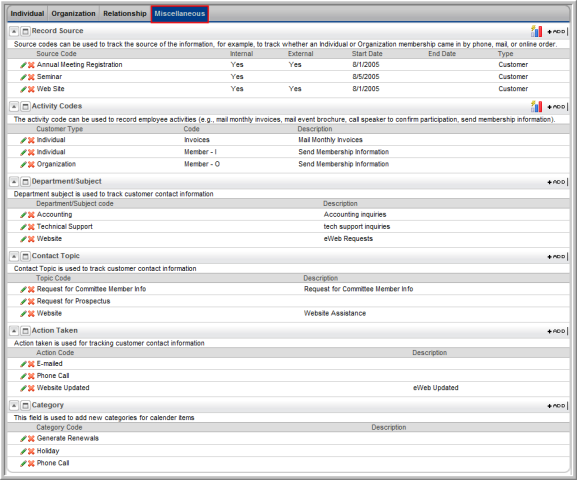Viewport: 577px width, 480px height.
Task: Delete the Holiday category code
Action: click(x=31, y=451)
